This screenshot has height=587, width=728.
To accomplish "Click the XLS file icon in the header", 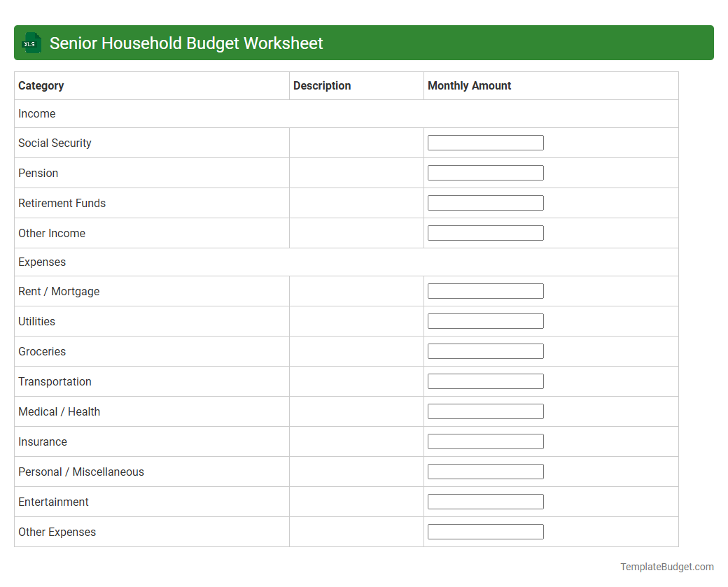I will point(31,43).
